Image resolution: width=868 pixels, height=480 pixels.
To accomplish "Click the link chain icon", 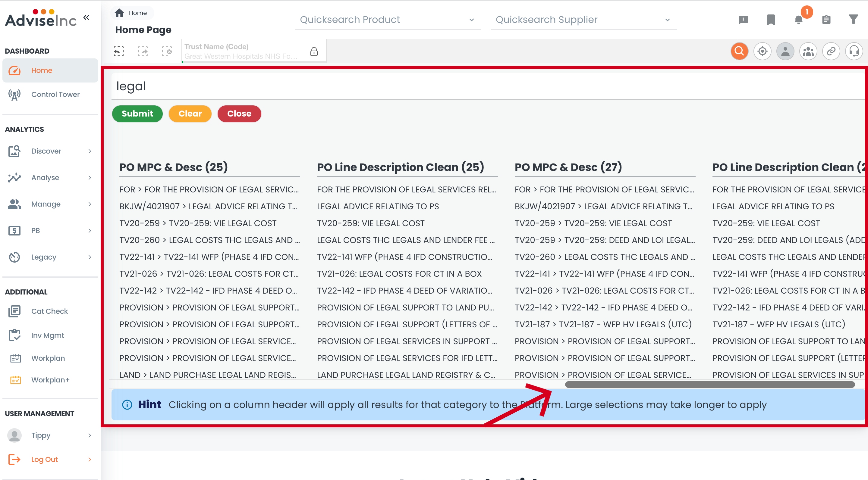I will [831, 51].
